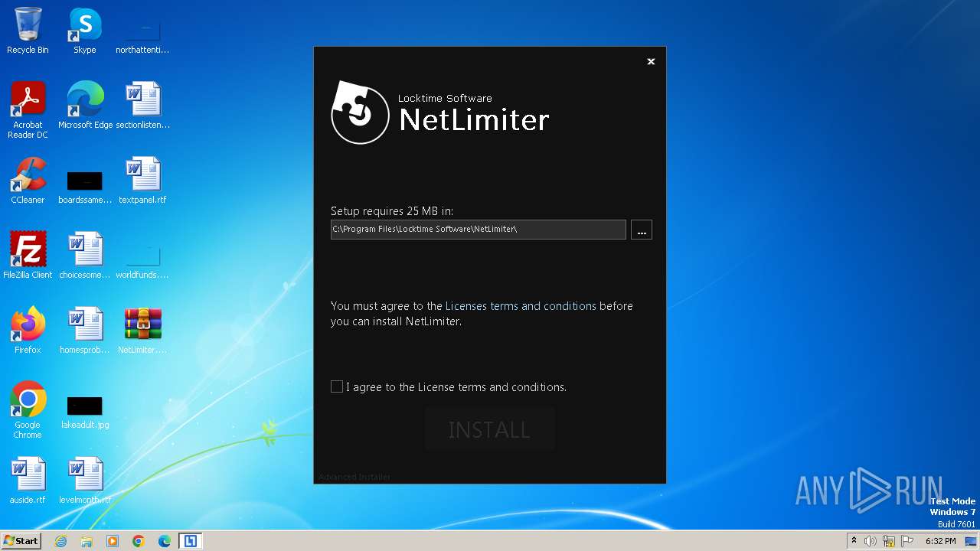Screen dimensions: 980x551
Task: Open the Licenses terms and conditions link
Action: [521, 305]
